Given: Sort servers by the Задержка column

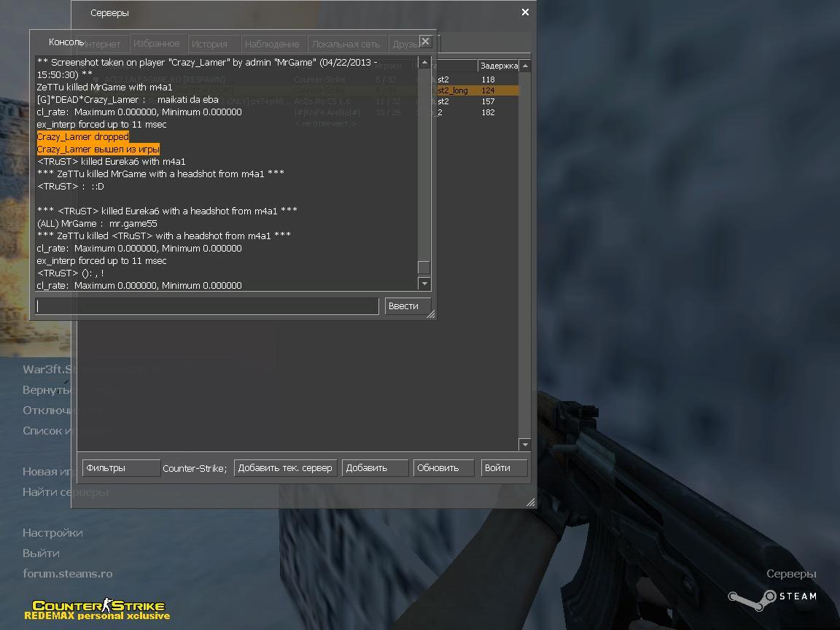Looking at the screenshot, I should click(x=499, y=66).
